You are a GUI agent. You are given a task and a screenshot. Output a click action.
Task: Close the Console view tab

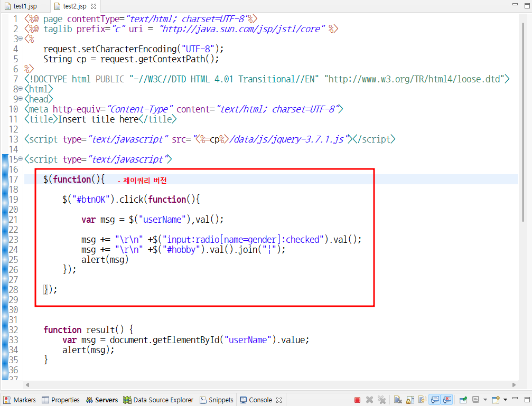coord(279,400)
